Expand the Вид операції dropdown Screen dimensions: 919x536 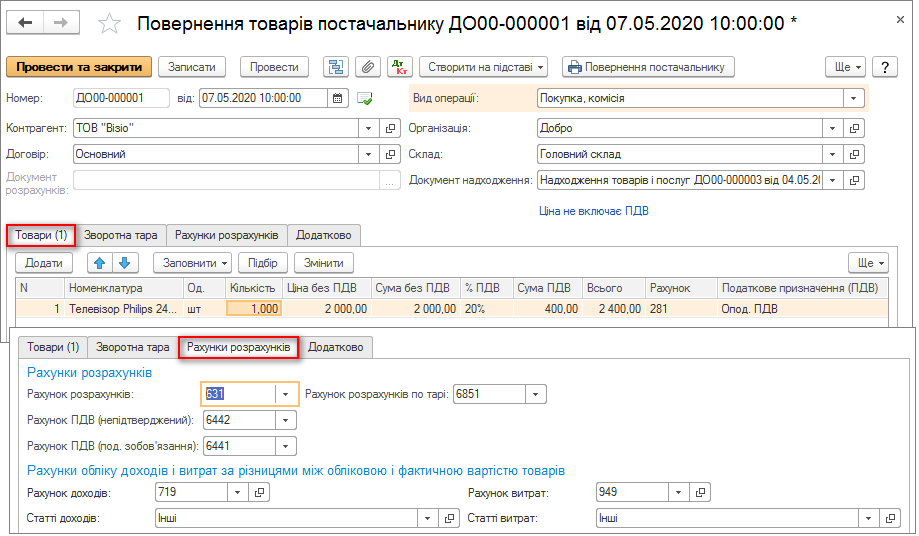(852, 98)
